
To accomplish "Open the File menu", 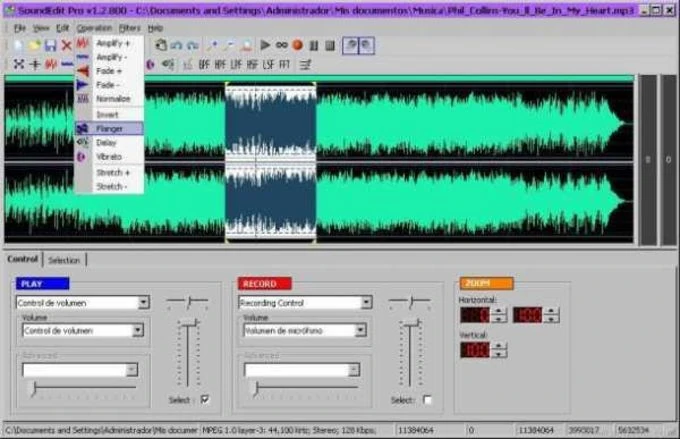I will tap(20, 28).
